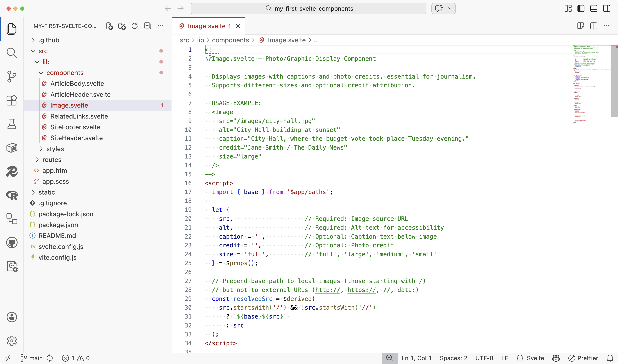
Task: Open the Extensions view
Action: pyautogui.click(x=12, y=100)
